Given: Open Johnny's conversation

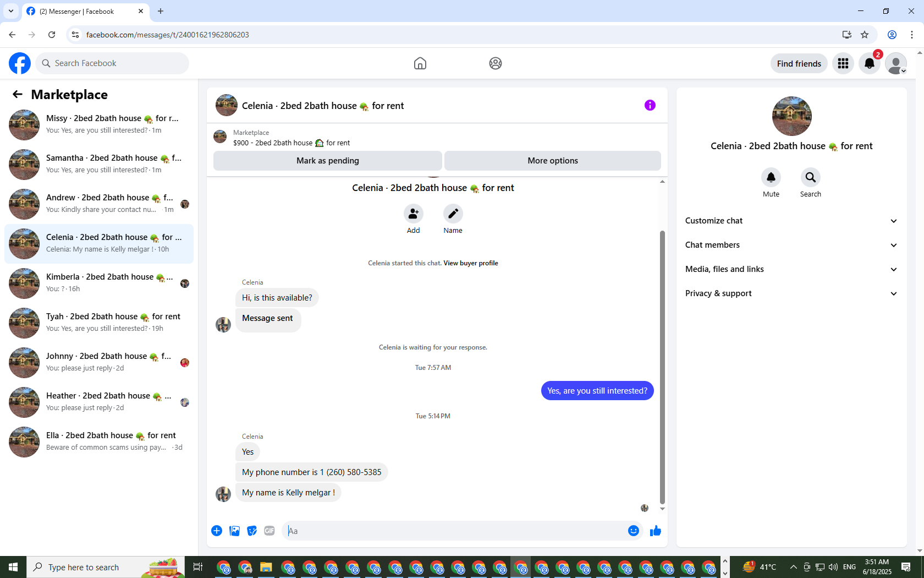Looking at the screenshot, I should point(99,363).
